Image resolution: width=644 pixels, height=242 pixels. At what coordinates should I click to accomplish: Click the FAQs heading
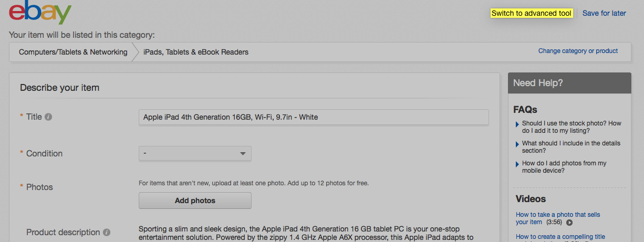tap(525, 110)
